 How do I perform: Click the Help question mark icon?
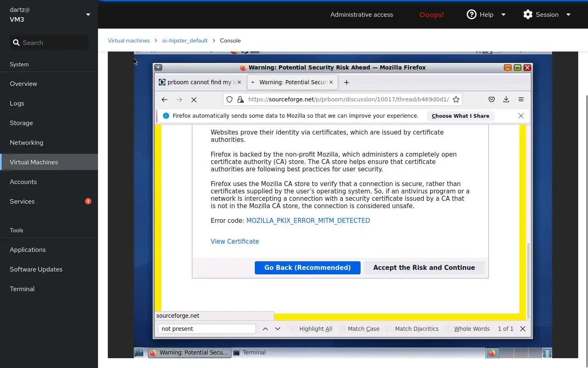[x=472, y=14]
